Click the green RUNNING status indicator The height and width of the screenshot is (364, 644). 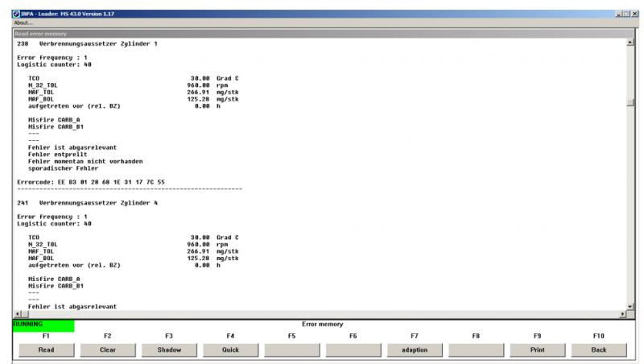[x=43, y=325]
